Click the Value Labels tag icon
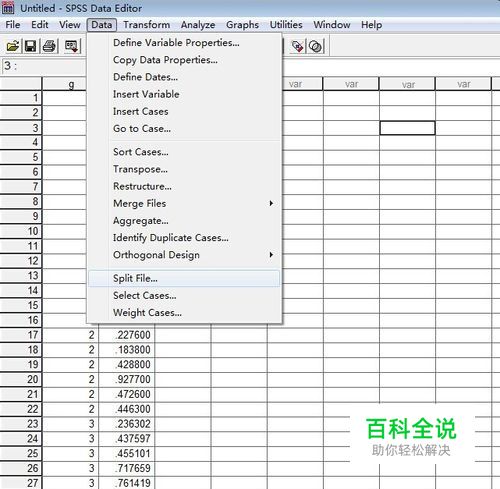The image size is (500, 489). pyautogui.click(x=297, y=46)
